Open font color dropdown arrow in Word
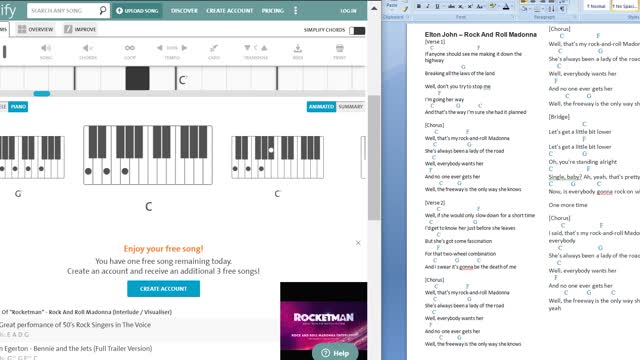 pyautogui.click(x=512, y=7)
